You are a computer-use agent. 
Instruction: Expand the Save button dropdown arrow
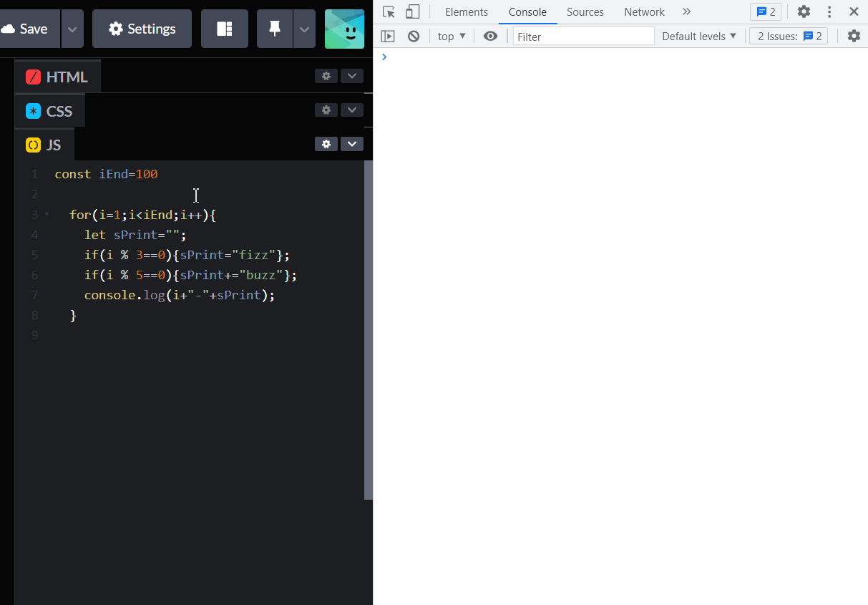click(70, 29)
